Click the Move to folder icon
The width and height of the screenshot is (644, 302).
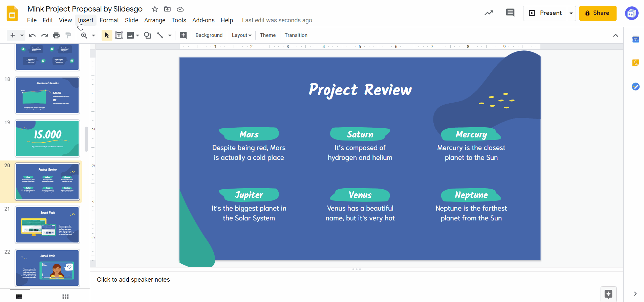click(x=167, y=9)
